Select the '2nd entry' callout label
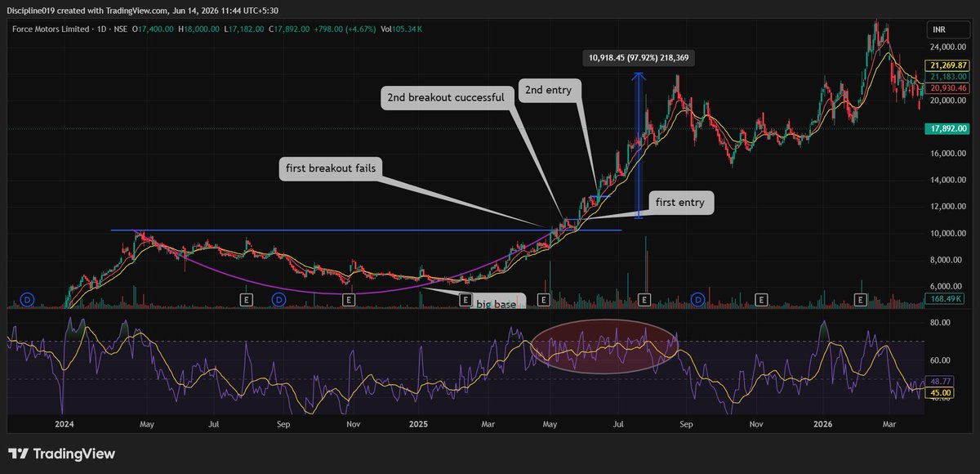Viewport: 980px width, 474px height. (550, 91)
